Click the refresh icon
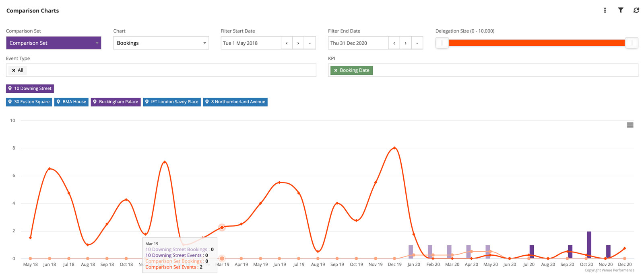The width and height of the screenshot is (644, 279). 636,10
